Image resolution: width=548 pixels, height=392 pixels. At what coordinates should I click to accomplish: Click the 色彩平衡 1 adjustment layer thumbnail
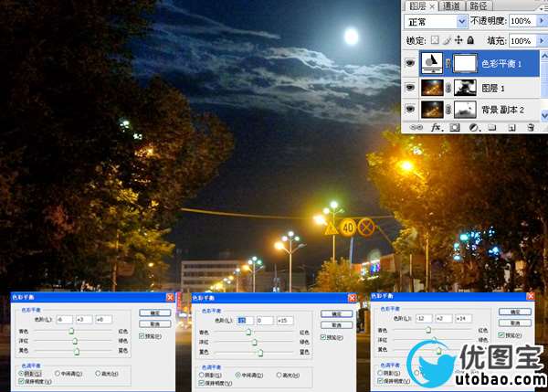[432, 64]
